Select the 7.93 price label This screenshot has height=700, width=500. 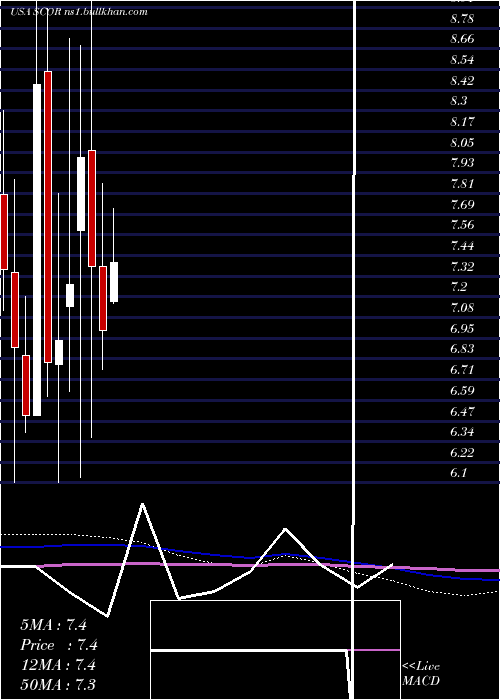pos(462,162)
